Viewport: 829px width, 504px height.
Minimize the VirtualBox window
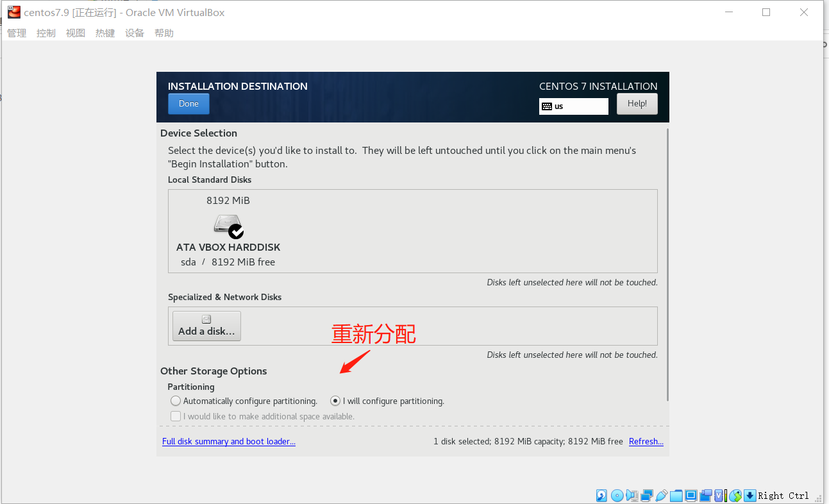729,12
